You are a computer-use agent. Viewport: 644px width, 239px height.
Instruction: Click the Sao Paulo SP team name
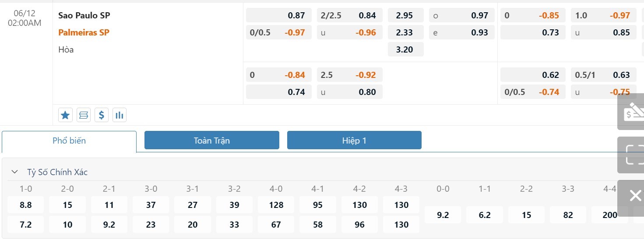coord(84,15)
